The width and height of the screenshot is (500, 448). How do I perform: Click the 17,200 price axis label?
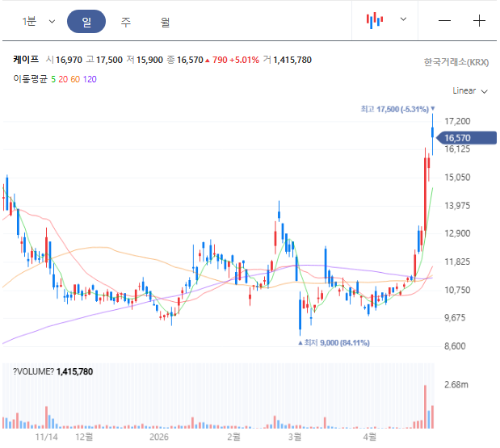pyautogui.click(x=457, y=121)
